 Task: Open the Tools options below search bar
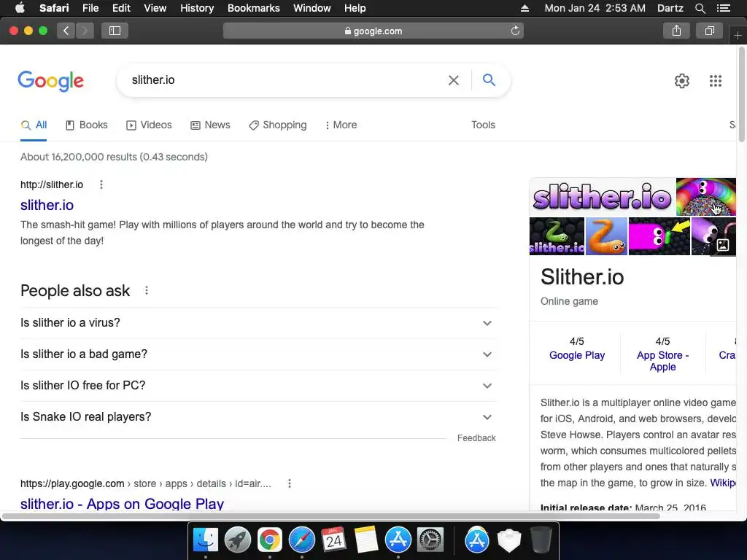coord(483,125)
